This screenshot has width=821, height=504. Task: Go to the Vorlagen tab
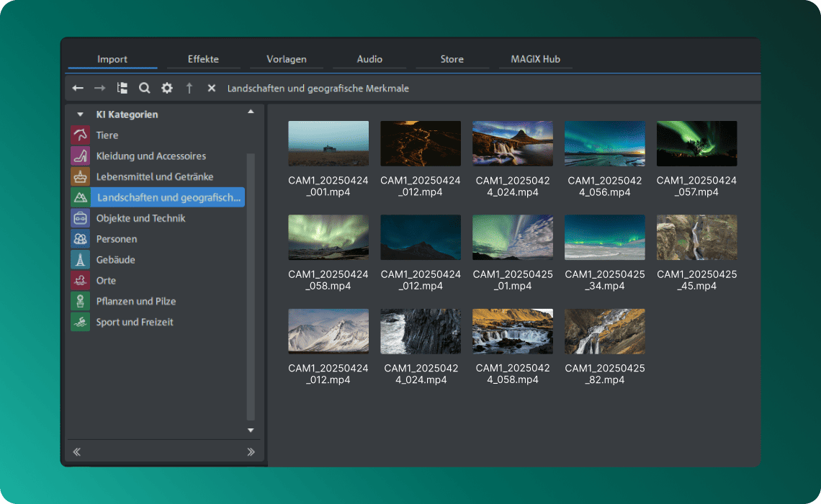pos(287,59)
